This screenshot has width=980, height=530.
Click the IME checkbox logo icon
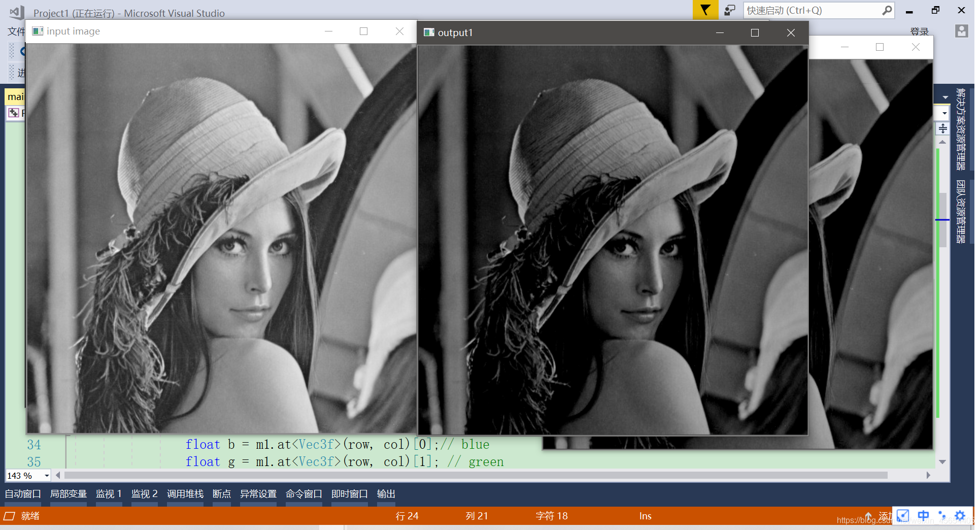[x=903, y=516]
